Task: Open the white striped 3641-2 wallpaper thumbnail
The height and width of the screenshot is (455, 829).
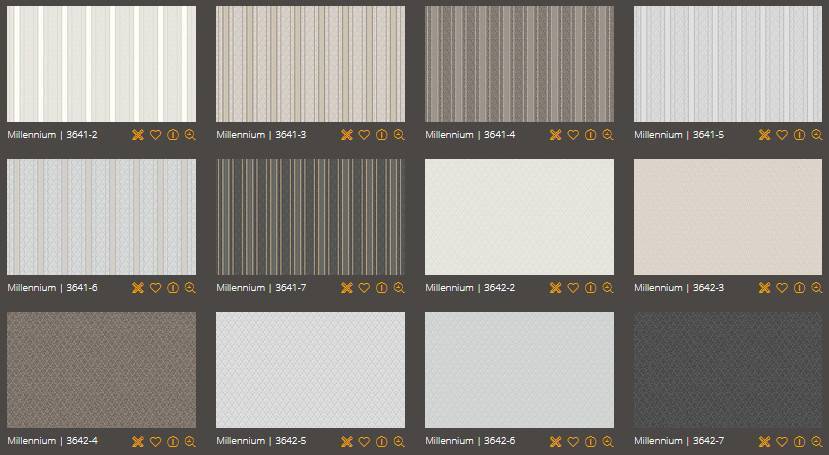Action: point(101,64)
